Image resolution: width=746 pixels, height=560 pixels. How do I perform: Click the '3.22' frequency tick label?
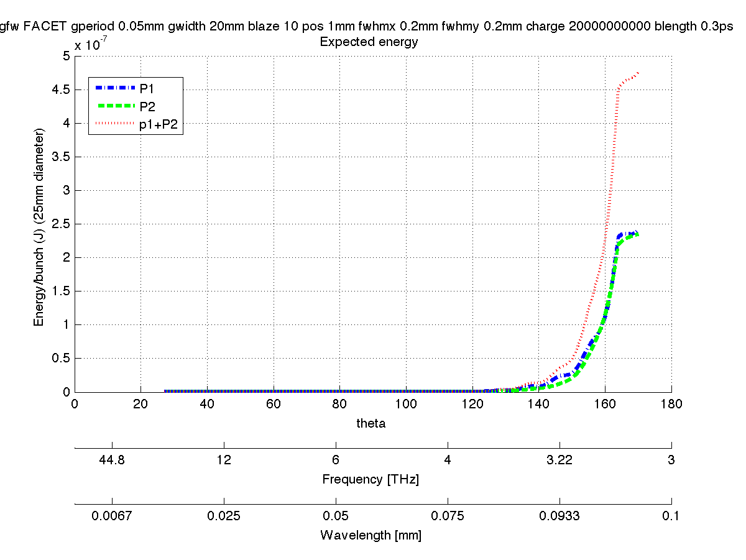[559, 459]
